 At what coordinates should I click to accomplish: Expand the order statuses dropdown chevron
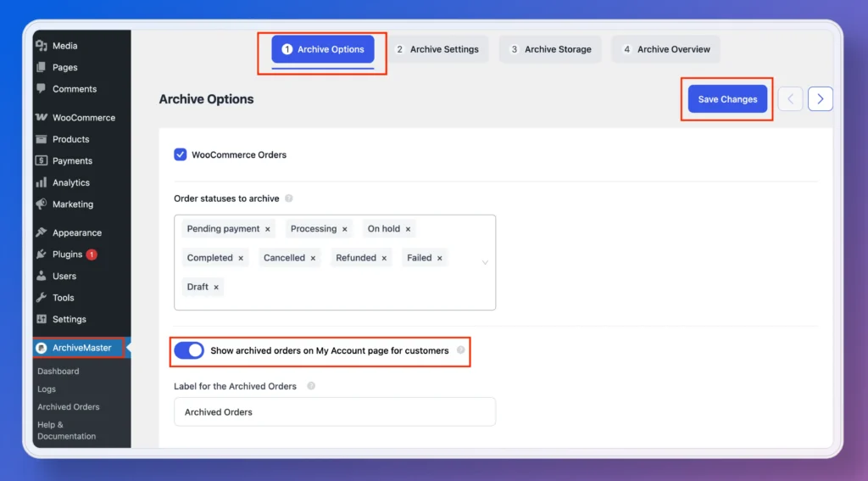485,263
